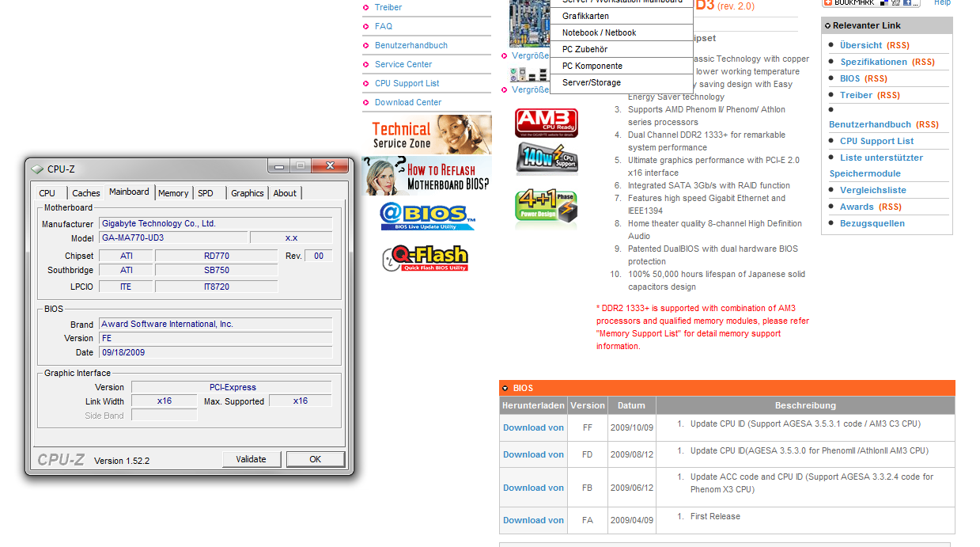Screen dimensions: 980x547
Task: Open the Memory tab in CPU-Z
Action: (173, 193)
